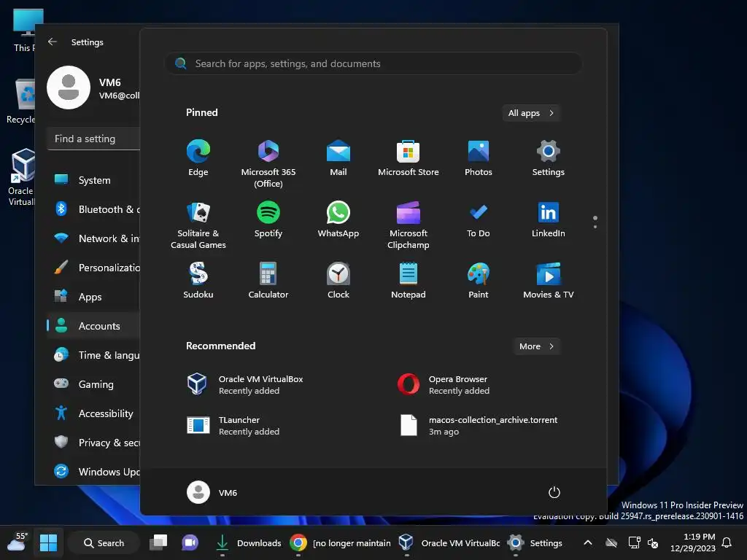The height and width of the screenshot is (560, 747).
Task: Click the Windows Start button on taskbar
Action: tap(48, 542)
